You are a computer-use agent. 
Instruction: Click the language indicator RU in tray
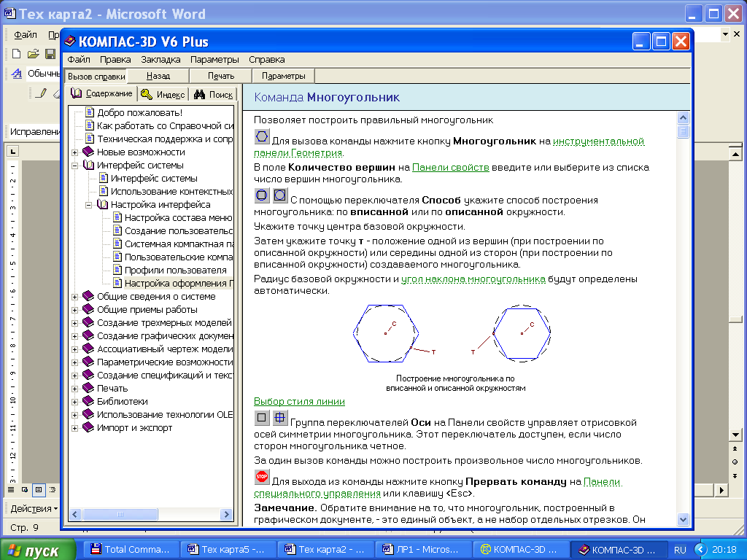680,550
